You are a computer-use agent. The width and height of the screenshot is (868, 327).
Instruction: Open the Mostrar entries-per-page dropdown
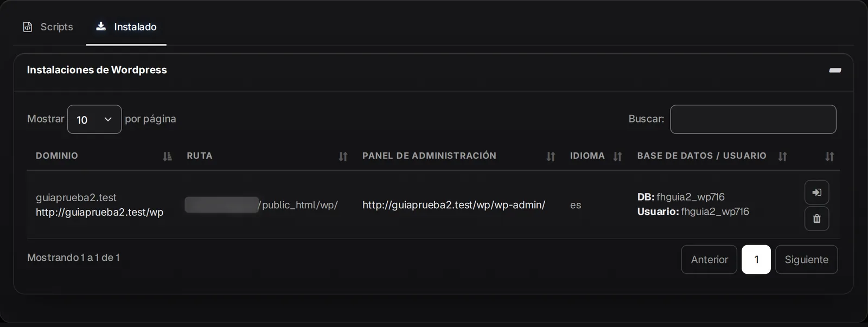point(94,119)
